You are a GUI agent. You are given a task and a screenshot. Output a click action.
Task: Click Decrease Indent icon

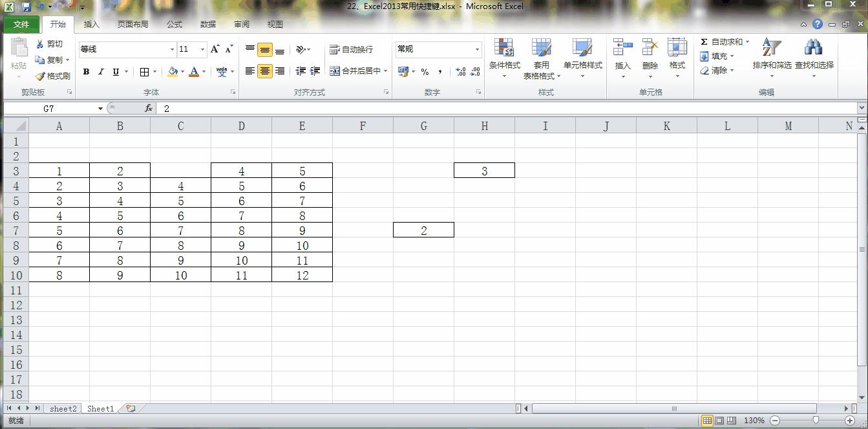(x=301, y=71)
